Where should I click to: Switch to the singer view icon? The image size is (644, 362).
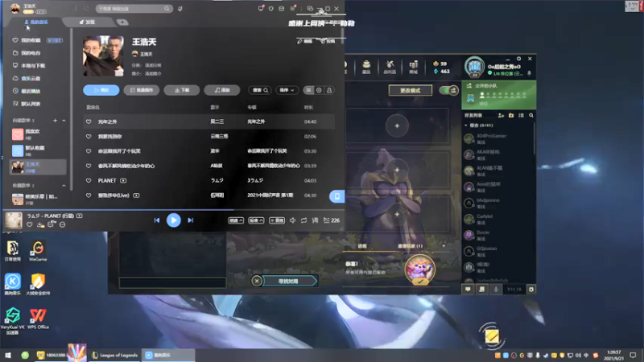tap(329, 90)
